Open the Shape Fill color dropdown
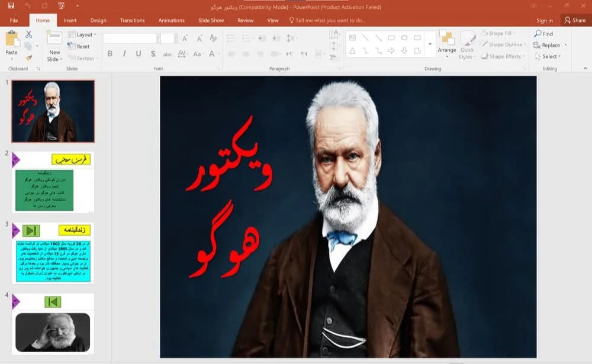Screen dimensions: 592x364 pos(499,33)
